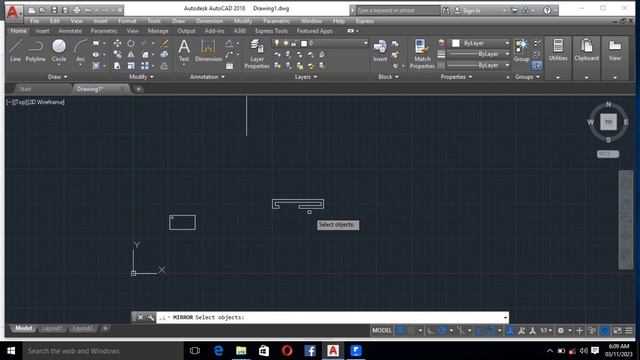
Task: Toggle MODEL space button in status bar
Action: pos(382,331)
